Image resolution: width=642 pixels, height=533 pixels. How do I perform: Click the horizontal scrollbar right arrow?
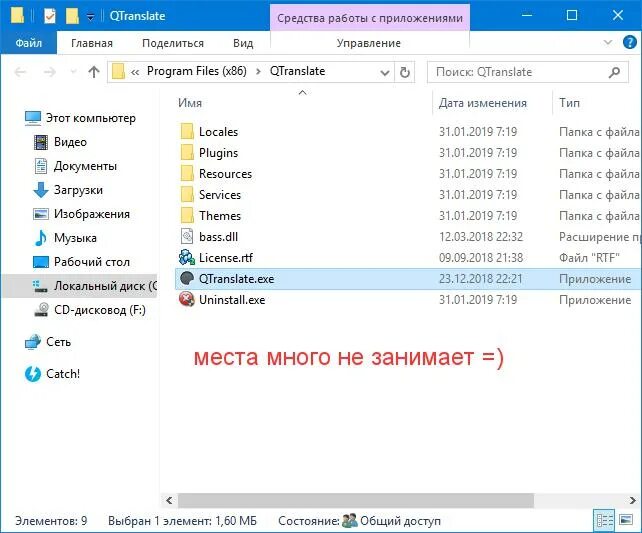(633, 500)
